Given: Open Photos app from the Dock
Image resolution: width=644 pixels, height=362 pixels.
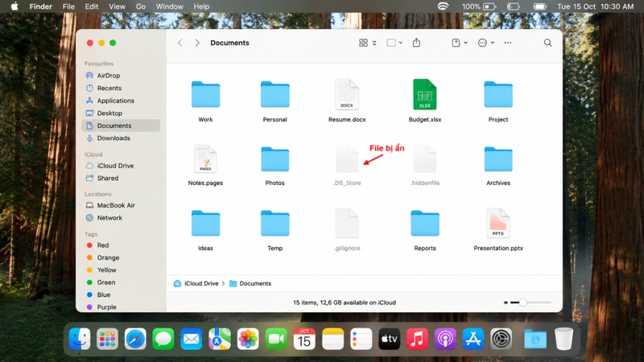Looking at the screenshot, I should click(x=248, y=339).
